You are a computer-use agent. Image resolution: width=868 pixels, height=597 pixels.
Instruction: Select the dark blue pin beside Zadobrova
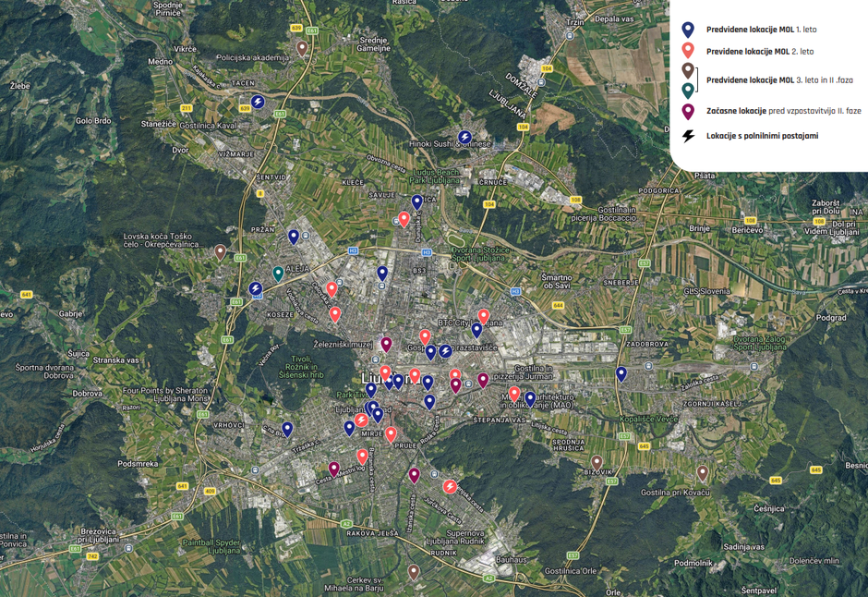623,373
